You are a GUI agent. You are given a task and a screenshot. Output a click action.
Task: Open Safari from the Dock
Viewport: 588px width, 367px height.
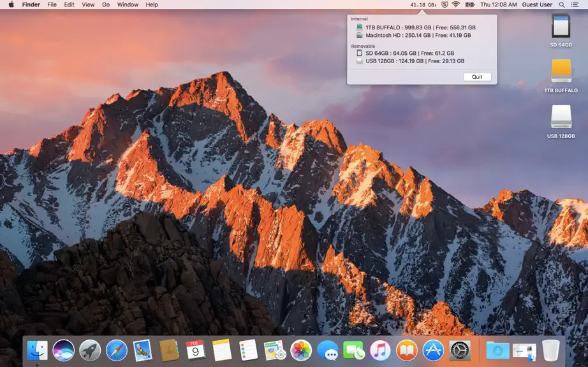coord(116,350)
